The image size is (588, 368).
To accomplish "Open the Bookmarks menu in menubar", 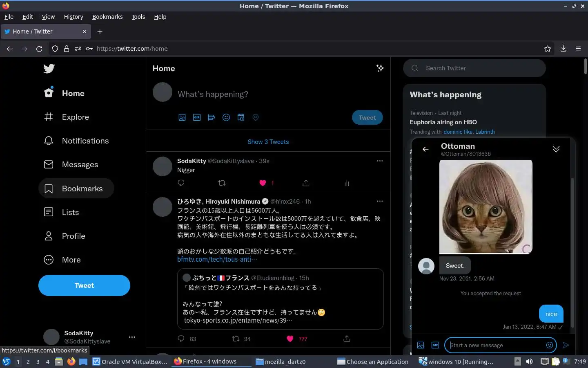I will [x=107, y=17].
